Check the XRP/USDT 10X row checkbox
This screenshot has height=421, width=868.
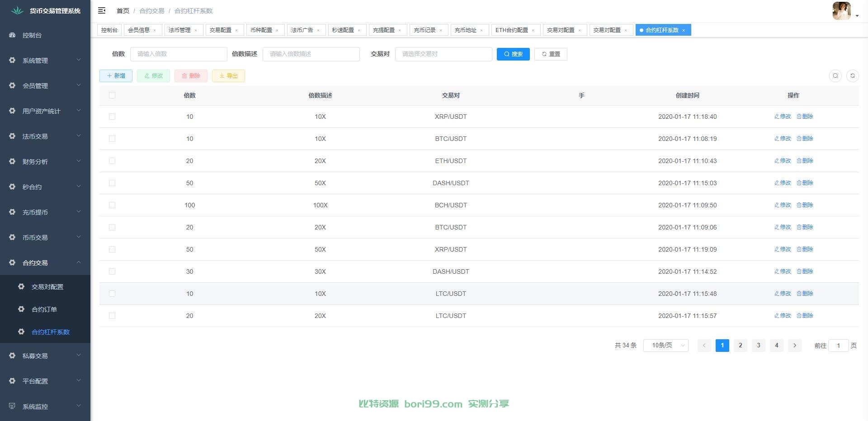(112, 117)
